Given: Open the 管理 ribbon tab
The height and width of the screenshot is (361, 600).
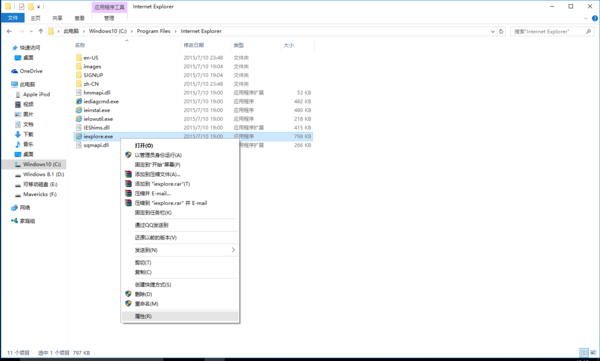Looking at the screenshot, I should pos(109,18).
